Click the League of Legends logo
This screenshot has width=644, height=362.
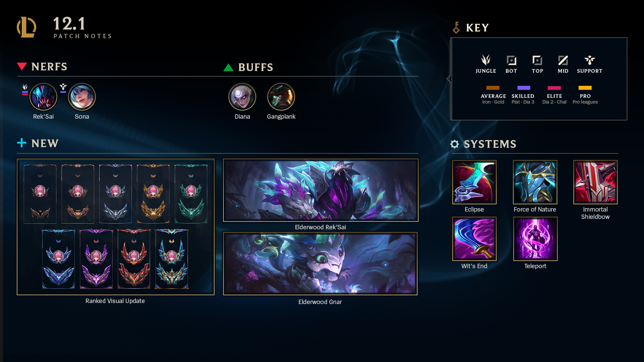click(26, 27)
